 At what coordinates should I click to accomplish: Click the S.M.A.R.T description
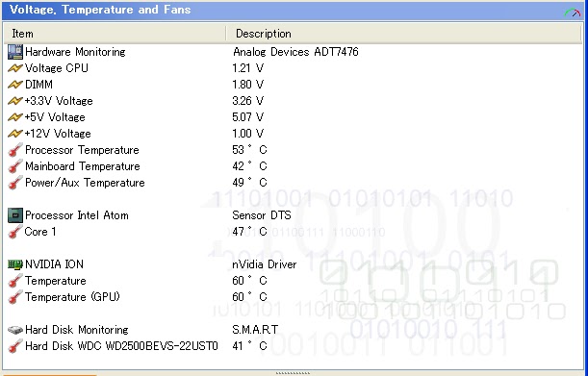click(x=255, y=330)
